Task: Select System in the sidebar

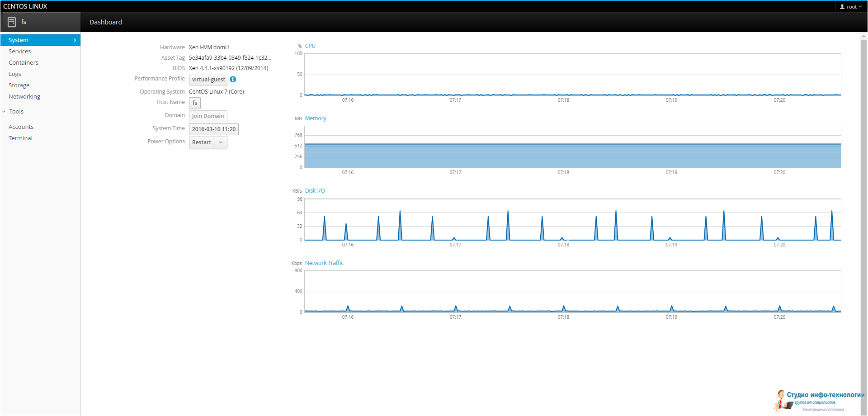Action: pos(40,40)
